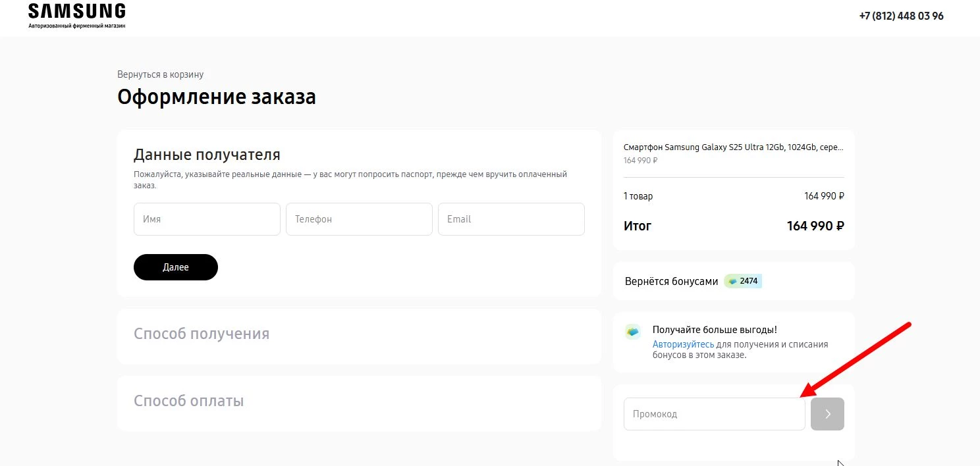Screen dimensions: 980x466
Task: Click the 'Итог' total amount 164 990 ₽
Action: point(815,226)
